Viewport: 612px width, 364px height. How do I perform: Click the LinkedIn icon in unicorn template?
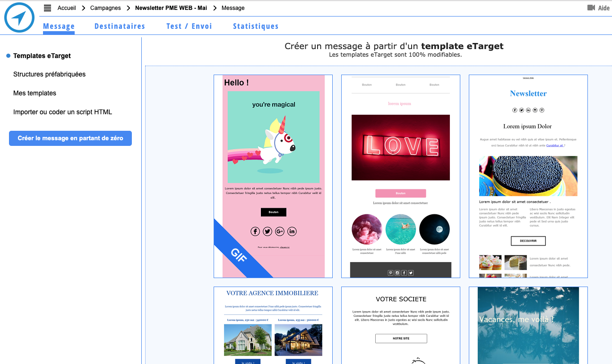pyautogui.click(x=292, y=231)
